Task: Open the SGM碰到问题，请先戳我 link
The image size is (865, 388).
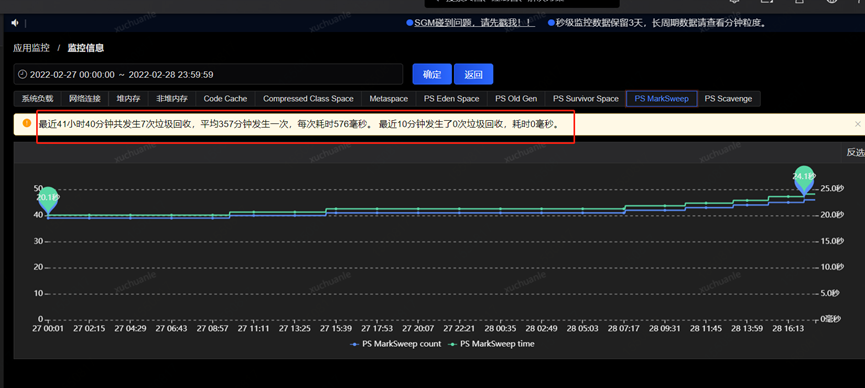Action: click(474, 23)
